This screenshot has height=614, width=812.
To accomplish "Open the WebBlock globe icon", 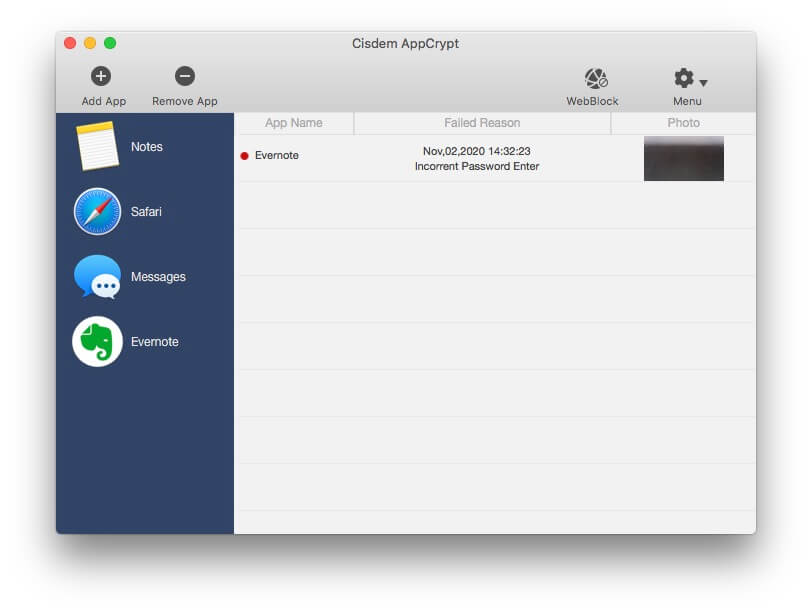I will (x=596, y=78).
